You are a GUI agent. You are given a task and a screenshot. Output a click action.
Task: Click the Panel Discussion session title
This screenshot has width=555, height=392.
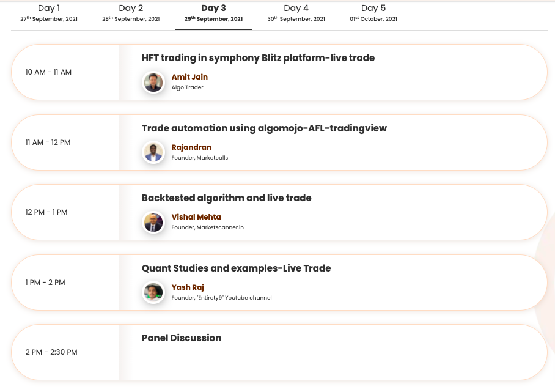[x=182, y=338]
